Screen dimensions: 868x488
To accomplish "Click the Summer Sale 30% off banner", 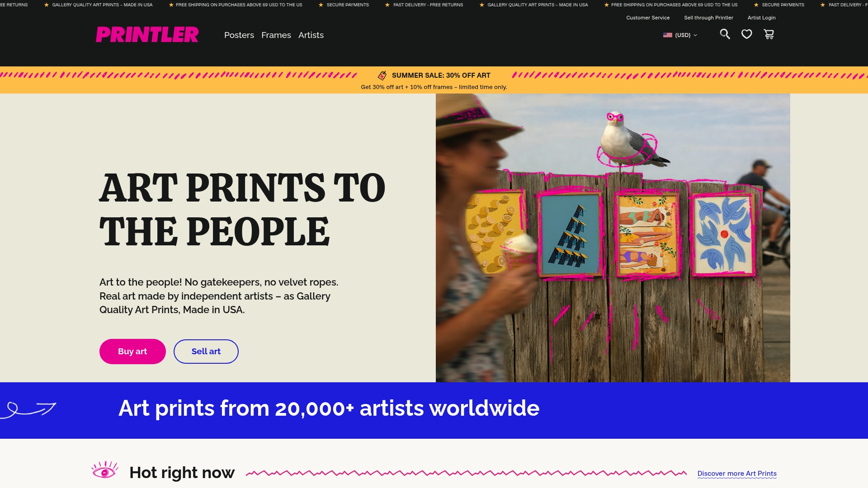I will tap(434, 80).
